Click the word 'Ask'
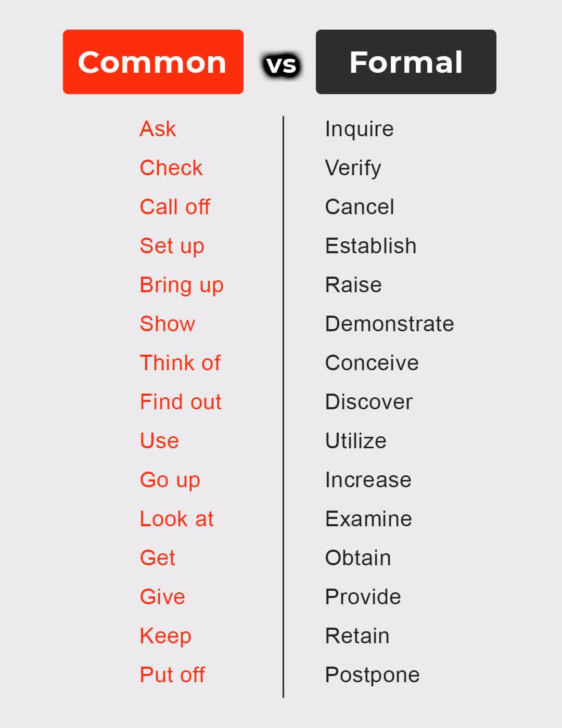This screenshot has width=562, height=728. (158, 129)
